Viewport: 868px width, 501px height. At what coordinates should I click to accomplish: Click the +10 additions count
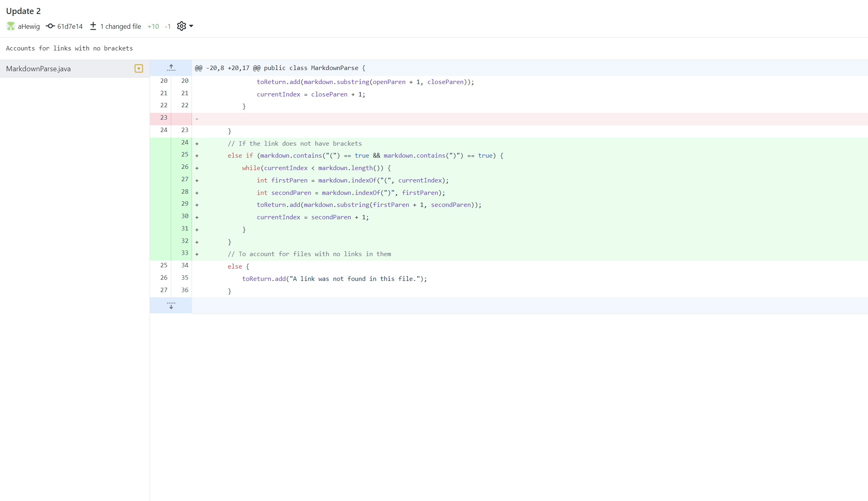(153, 26)
